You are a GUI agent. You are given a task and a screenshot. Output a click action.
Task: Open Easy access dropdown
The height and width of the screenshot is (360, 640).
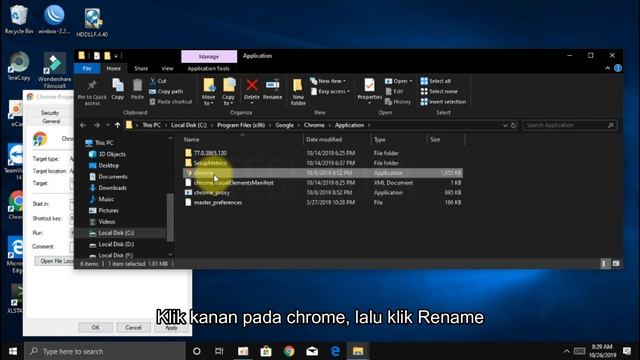[330, 91]
